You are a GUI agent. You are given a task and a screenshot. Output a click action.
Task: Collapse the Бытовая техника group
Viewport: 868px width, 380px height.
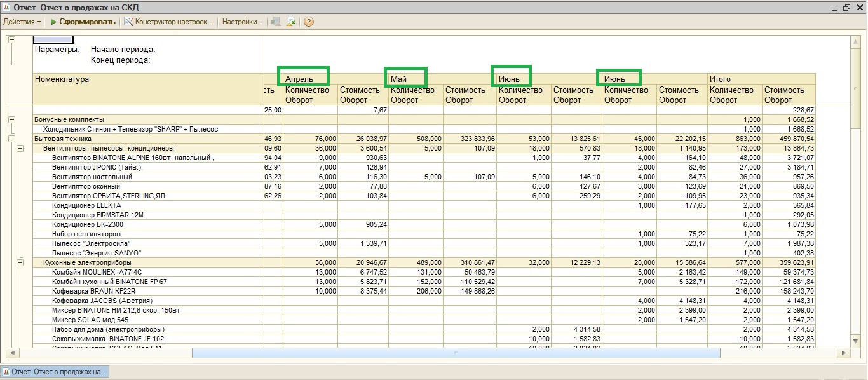[11, 139]
